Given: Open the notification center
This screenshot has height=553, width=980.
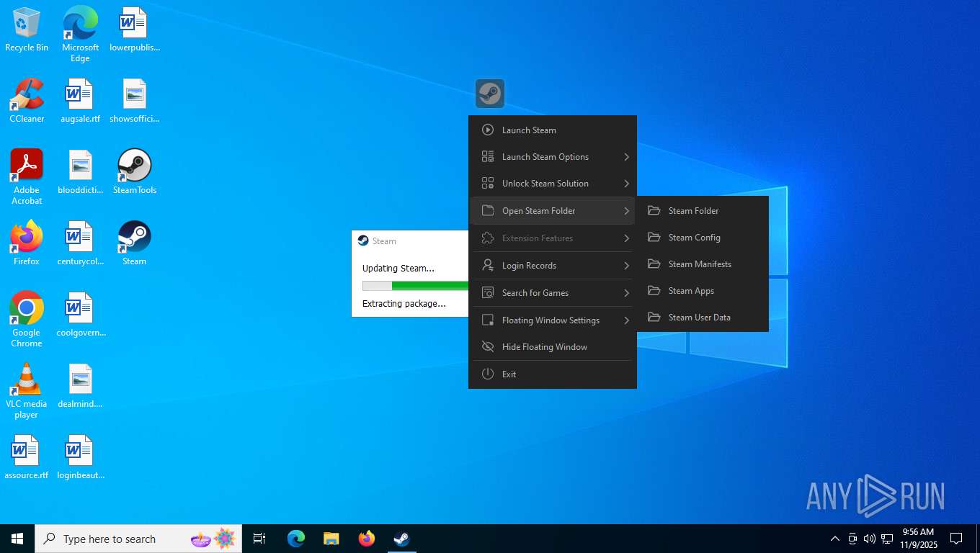Looking at the screenshot, I should click(956, 539).
